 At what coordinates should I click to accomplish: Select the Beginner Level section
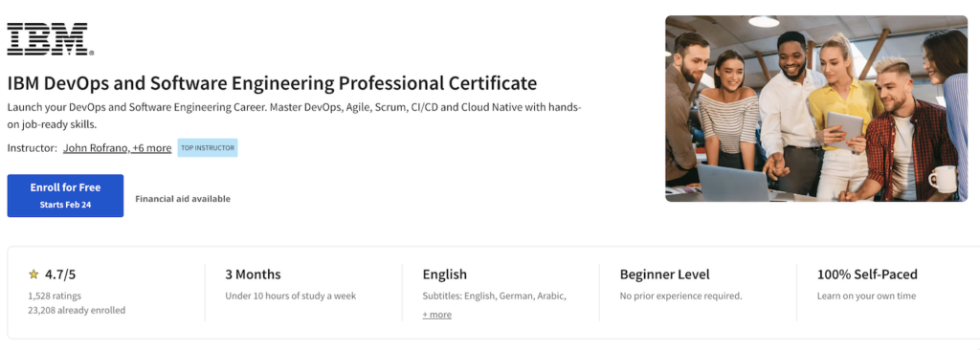click(x=698, y=293)
